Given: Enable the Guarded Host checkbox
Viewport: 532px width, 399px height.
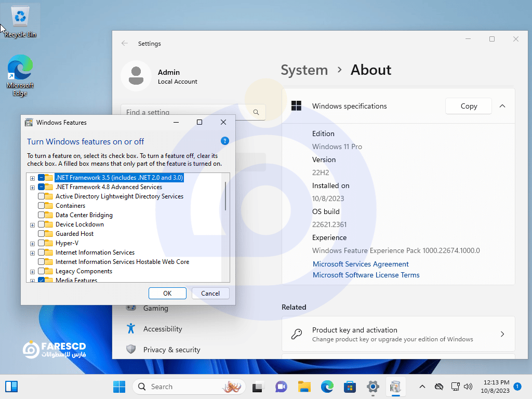Looking at the screenshot, I should [x=42, y=233].
